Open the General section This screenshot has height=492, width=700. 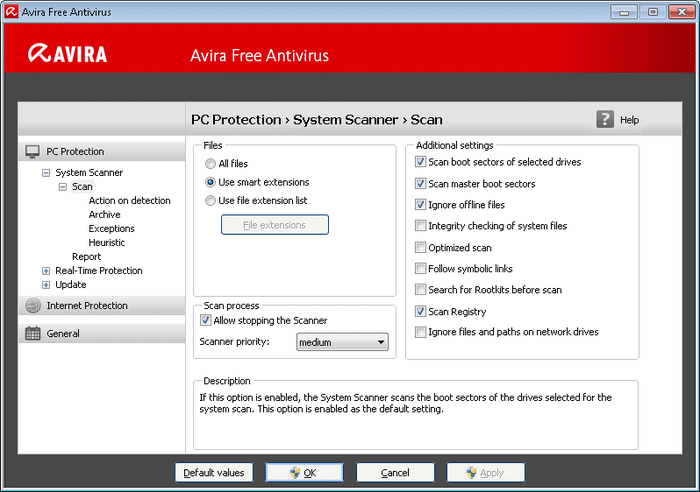(102, 334)
